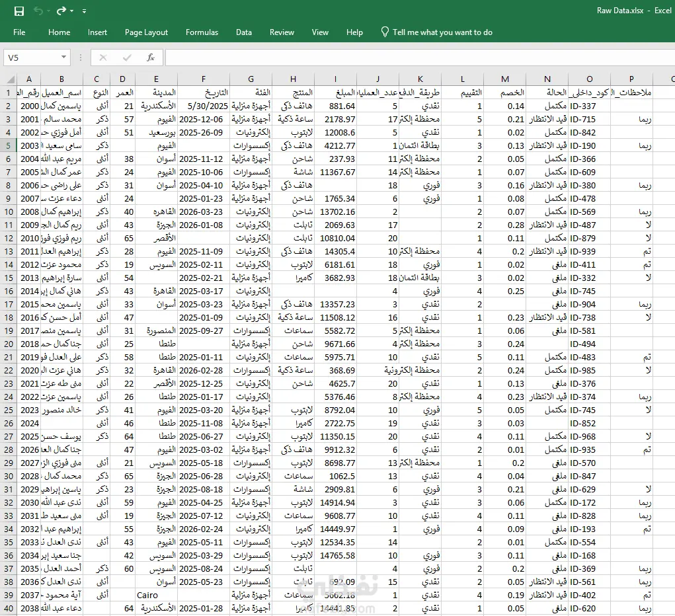Viewport: 675px width, 616px height.
Task: Select column E header
Action: (x=156, y=79)
